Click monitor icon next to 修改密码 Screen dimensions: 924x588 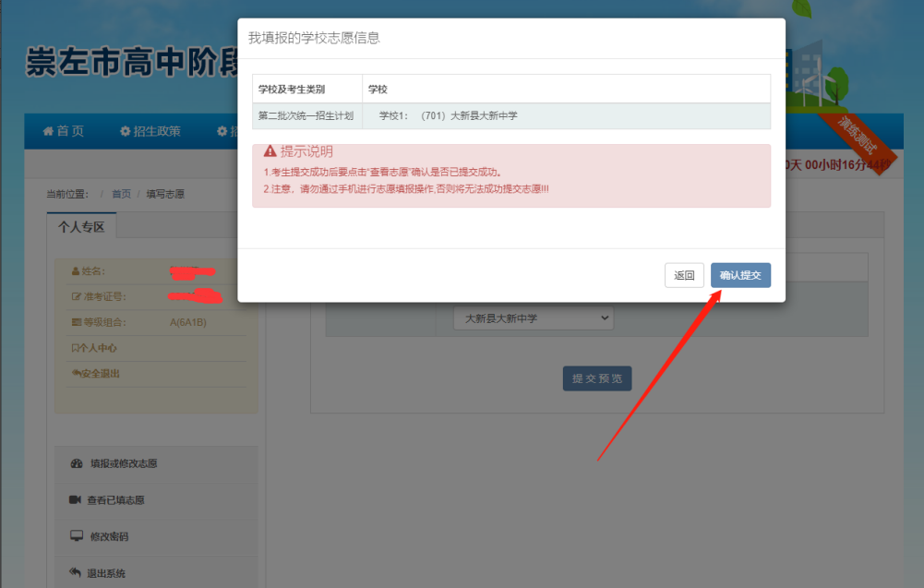[x=76, y=536]
